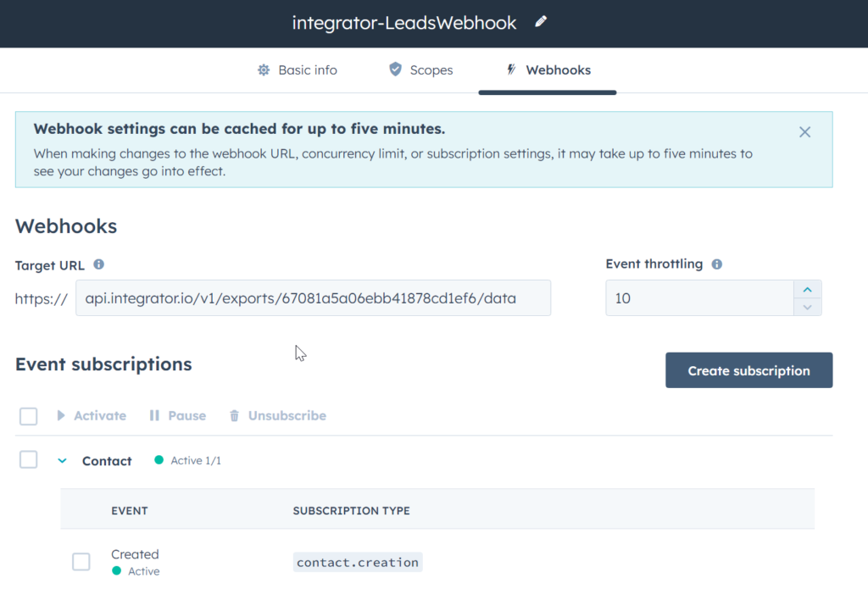Click the Event throttling increment arrow
The image size is (868, 589).
tap(807, 289)
